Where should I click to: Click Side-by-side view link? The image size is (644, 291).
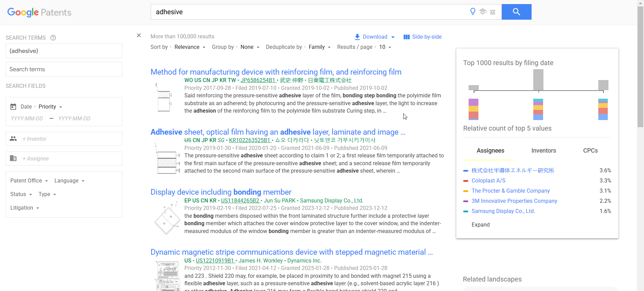[427, 37]
